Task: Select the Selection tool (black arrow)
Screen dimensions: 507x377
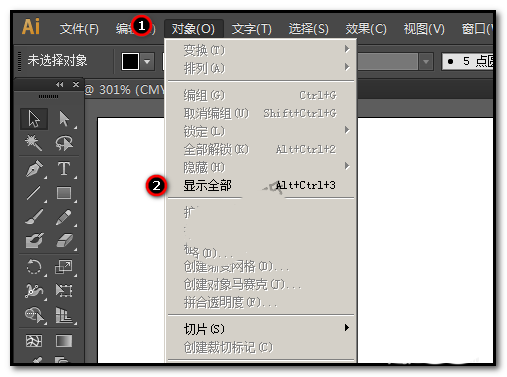Action: [x=34, y=119]
